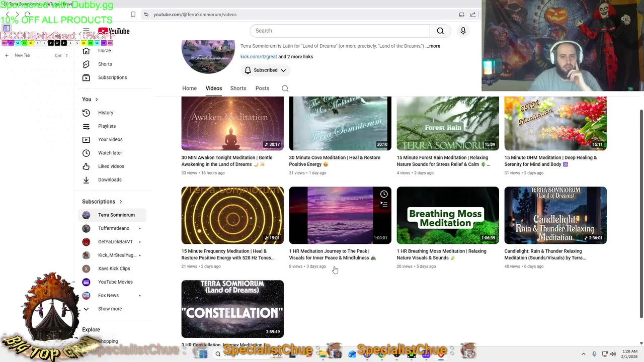Click the site info icon in address bar
The height and width of the screenshot is (362, 644).
(145, 15)
